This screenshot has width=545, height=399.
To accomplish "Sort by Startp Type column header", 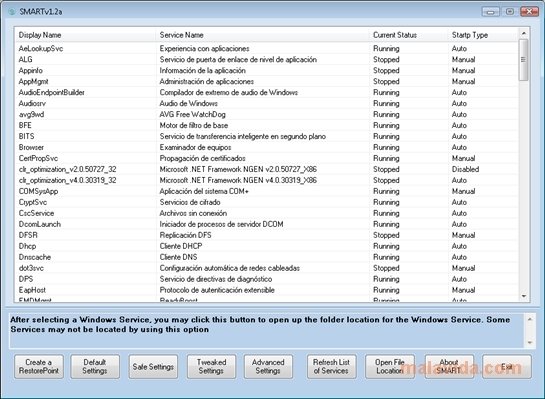I will pos(483,35).
